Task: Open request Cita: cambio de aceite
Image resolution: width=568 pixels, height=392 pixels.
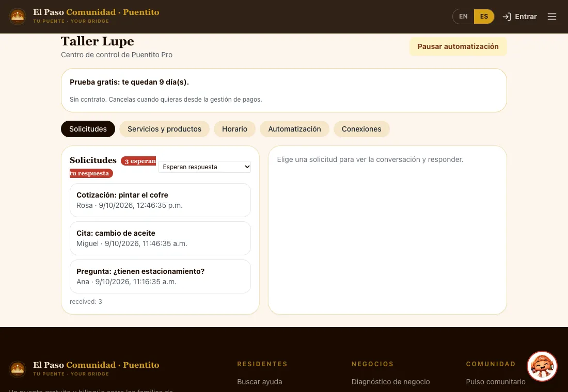Action: tap(160, 238)
